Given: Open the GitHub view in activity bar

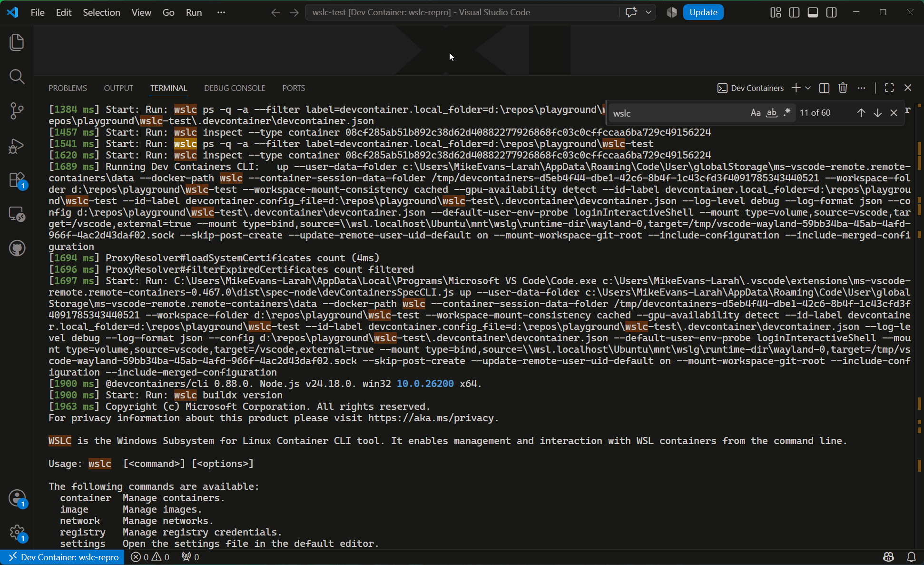Looking at the screenshot, I should coord(17,248).
